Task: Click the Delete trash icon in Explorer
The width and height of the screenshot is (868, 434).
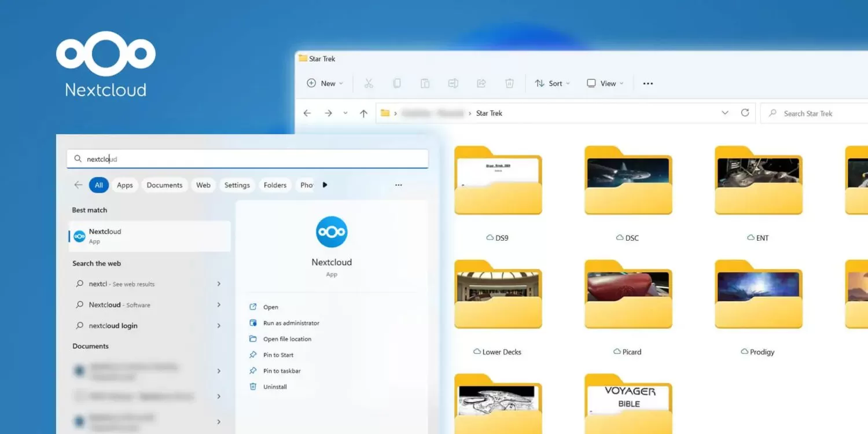Action: (x=509, y=83)
